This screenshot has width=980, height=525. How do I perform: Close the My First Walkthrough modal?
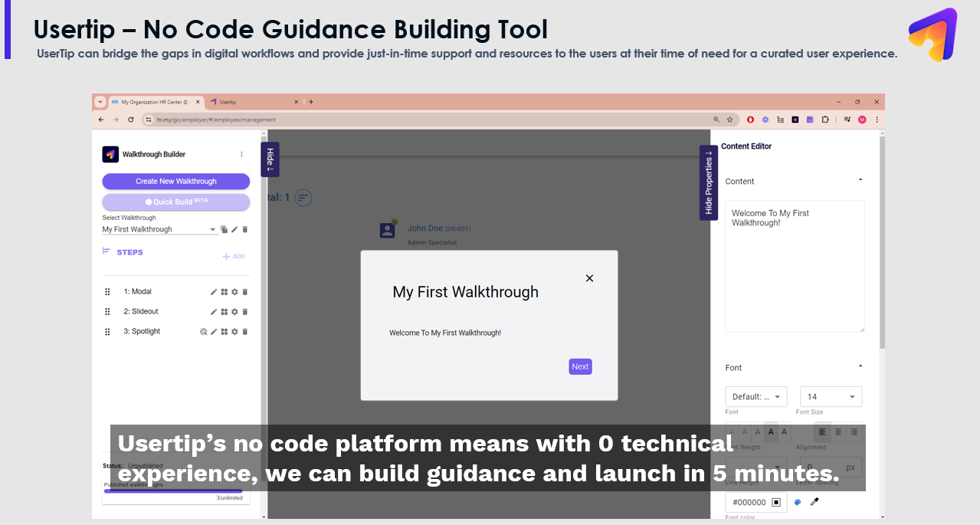[589, 278]
